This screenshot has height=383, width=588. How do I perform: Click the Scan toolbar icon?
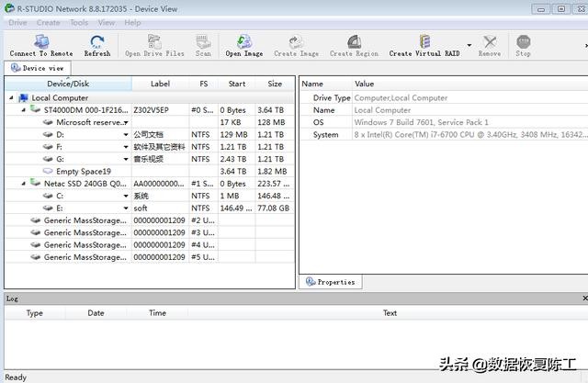click(x=203, y=41)
